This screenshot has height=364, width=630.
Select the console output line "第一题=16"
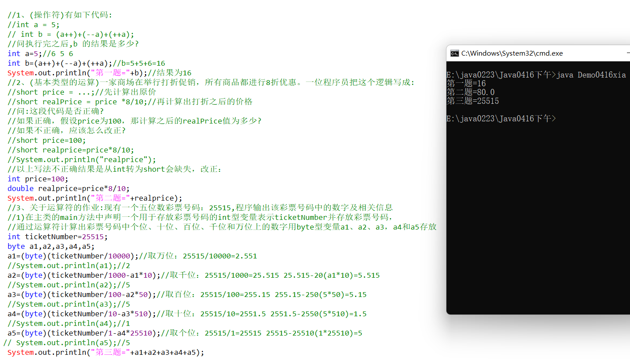[x=466, y=83]
